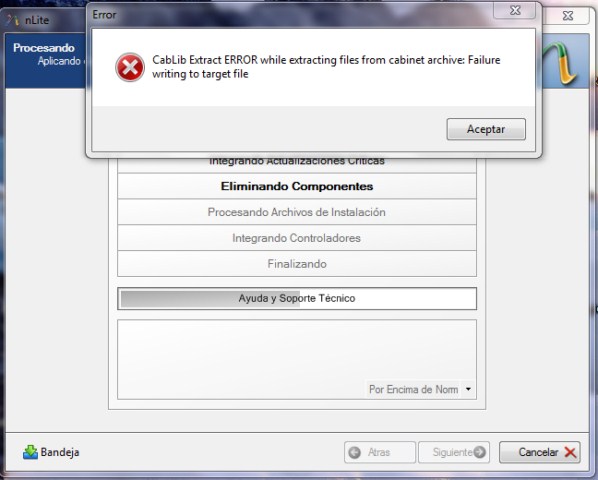Open the priority dropdown arrow

click(468, 389)
